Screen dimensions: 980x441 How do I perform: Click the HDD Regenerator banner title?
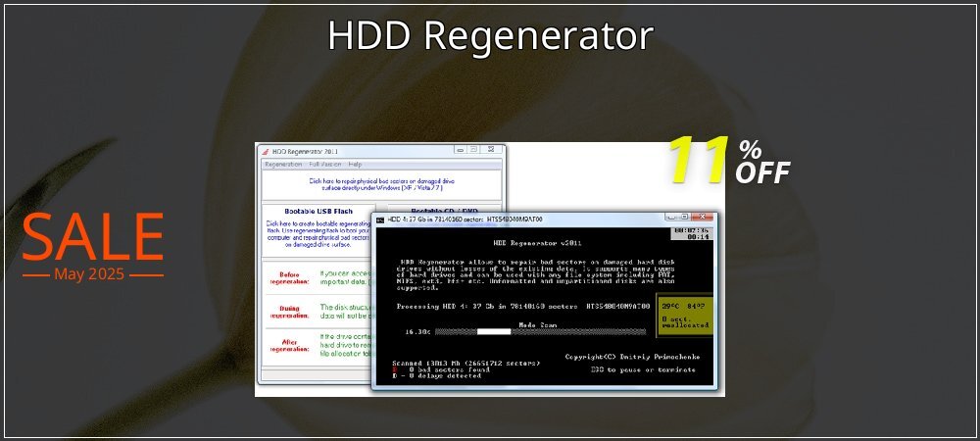[491, 36]
